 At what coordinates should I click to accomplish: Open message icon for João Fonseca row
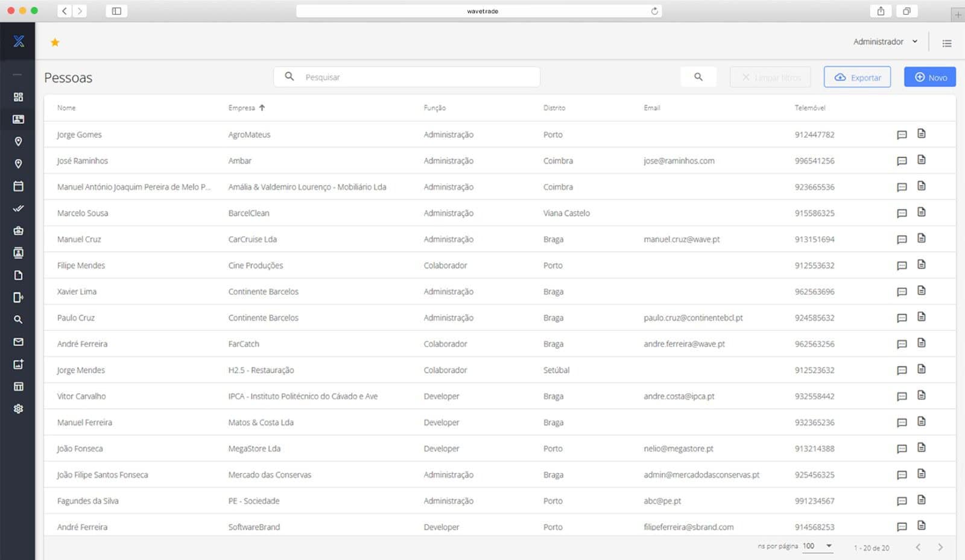tap(902, 449)
